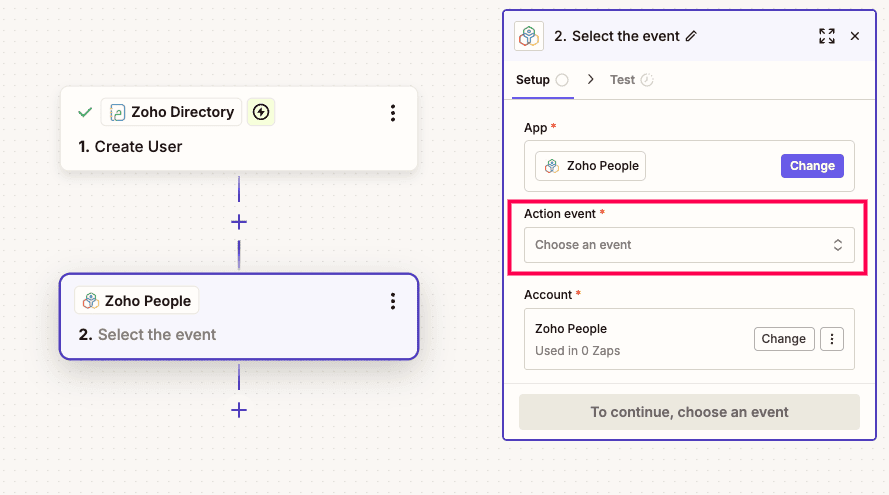Open the account more options menu
Image resolution: width=889 pixels, height=495 pixels.
831,339
